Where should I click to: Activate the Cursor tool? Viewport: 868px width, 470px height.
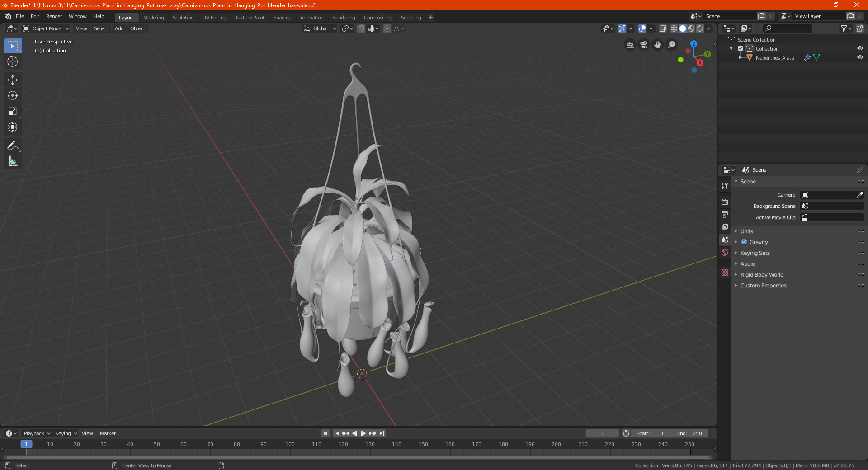click(13, 61)
